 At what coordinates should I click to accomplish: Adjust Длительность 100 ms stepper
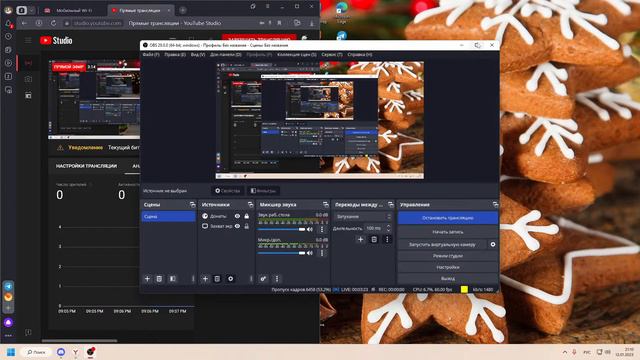pos(388,228)
